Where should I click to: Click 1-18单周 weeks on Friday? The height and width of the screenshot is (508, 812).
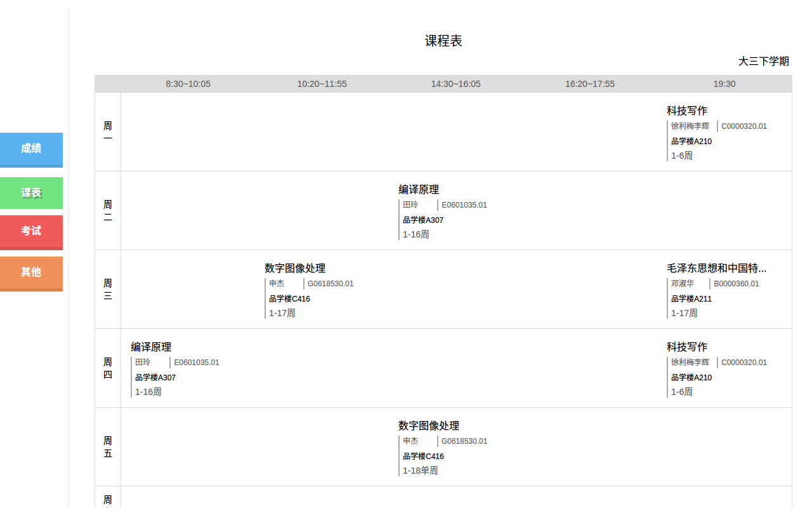tap(421, 471)
